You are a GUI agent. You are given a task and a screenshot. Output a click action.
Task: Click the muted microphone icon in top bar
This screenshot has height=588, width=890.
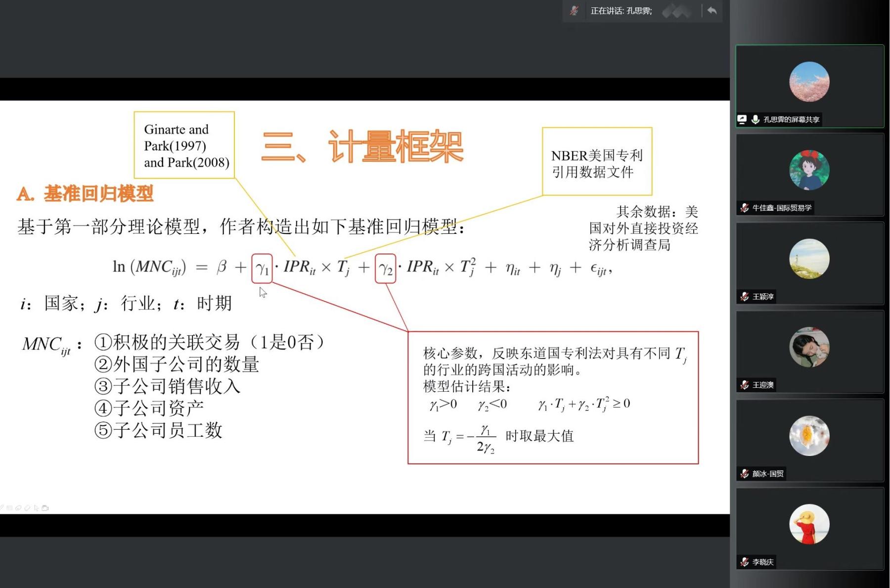(574, 10)
